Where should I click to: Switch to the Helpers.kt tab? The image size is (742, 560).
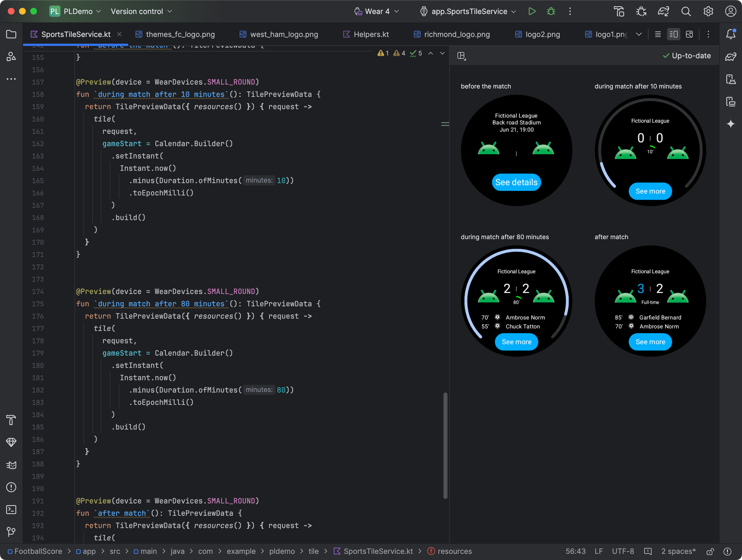pyautogui.click(x=371, y=34)
